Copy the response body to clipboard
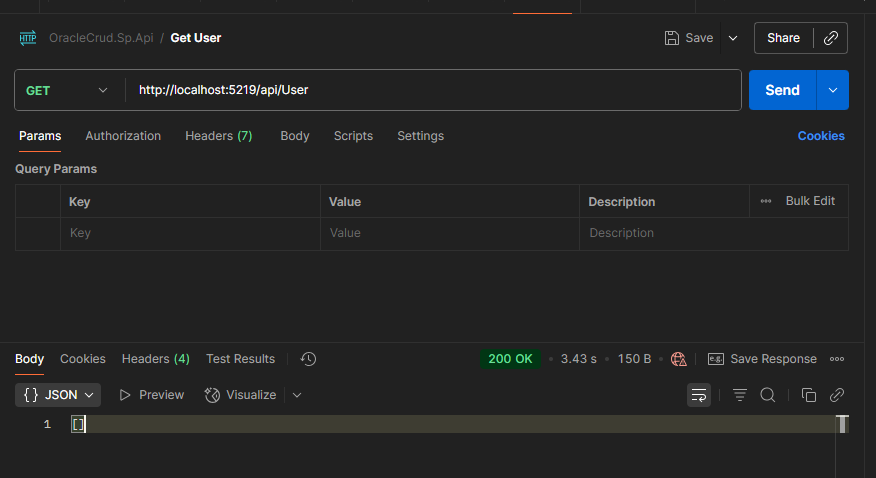 coord(809,395)
